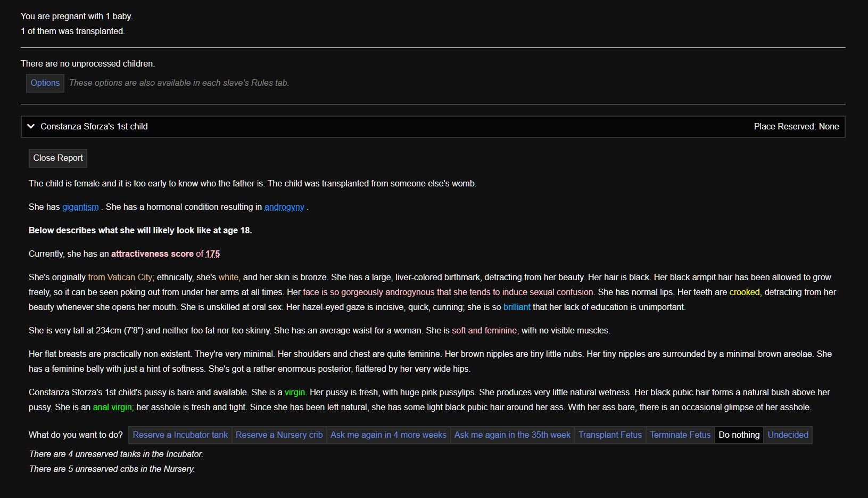The image size is (868, 498).
Task: Click the 'attractiveness score' bold text
Action: (152, 254)
